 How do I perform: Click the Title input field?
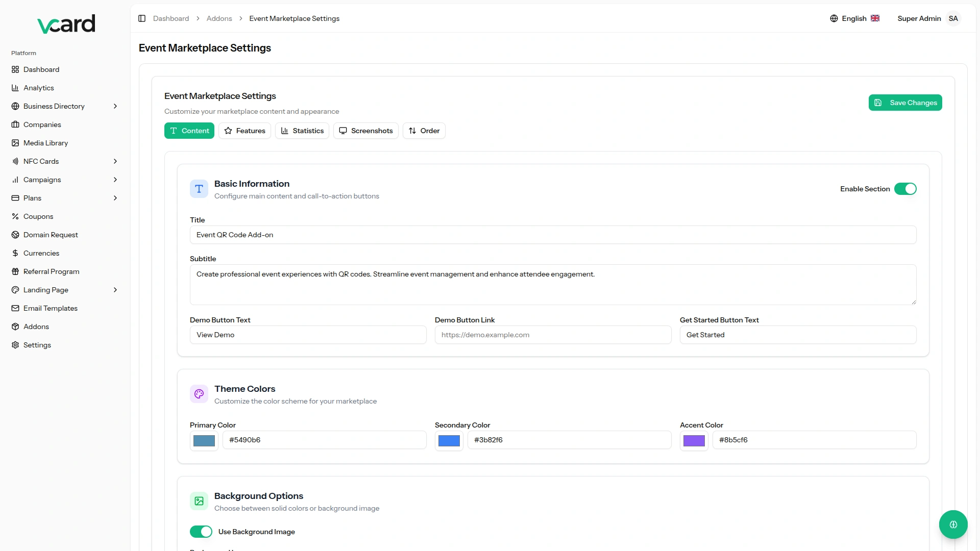553,235
